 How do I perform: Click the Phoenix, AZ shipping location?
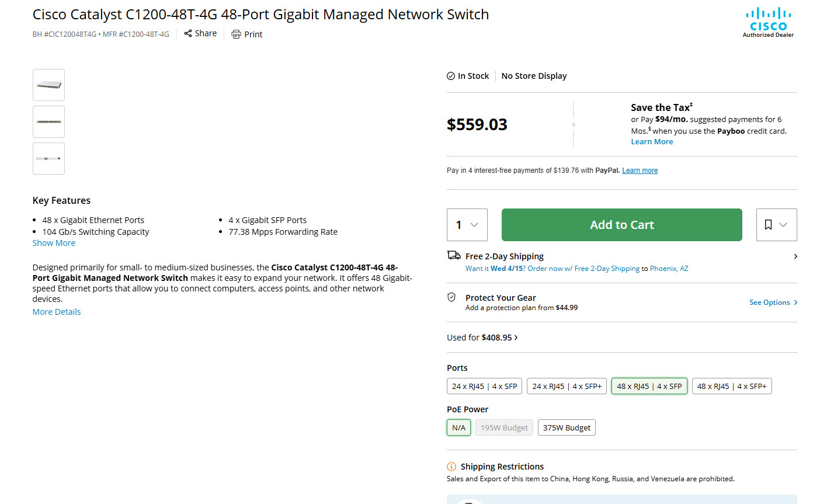pyautogui.click(x=669, y=269)
